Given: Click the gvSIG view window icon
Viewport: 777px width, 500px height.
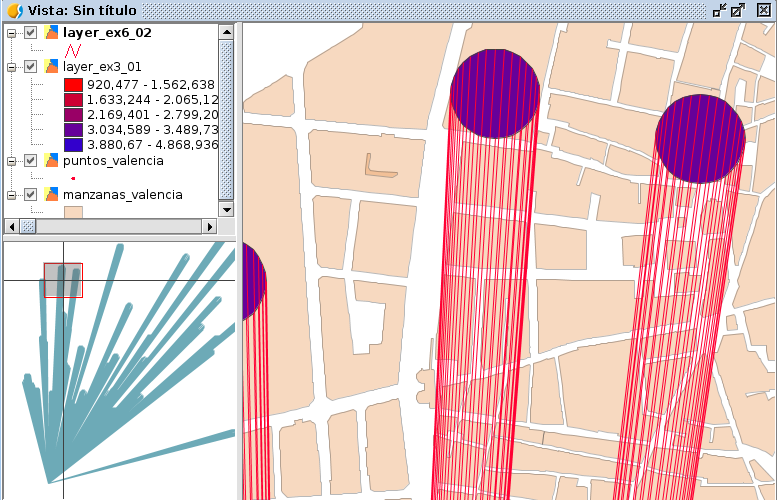Looking at the screenshot, I should pos(13,10).
